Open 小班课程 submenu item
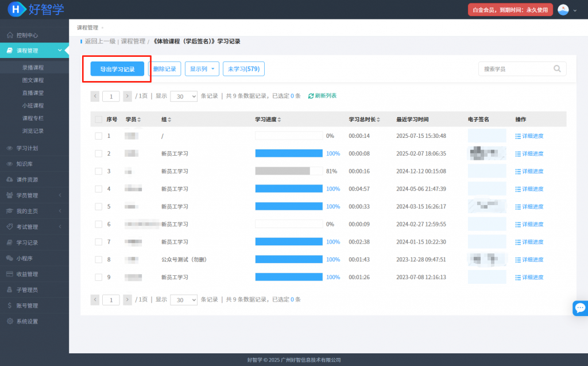The image size is (588, 366). point(33,106)
